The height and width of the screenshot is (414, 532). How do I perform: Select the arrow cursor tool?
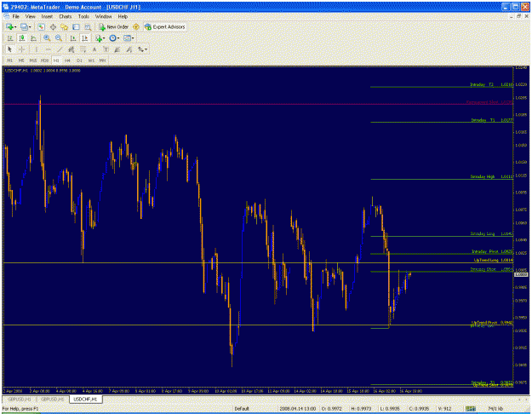[9, 49]
